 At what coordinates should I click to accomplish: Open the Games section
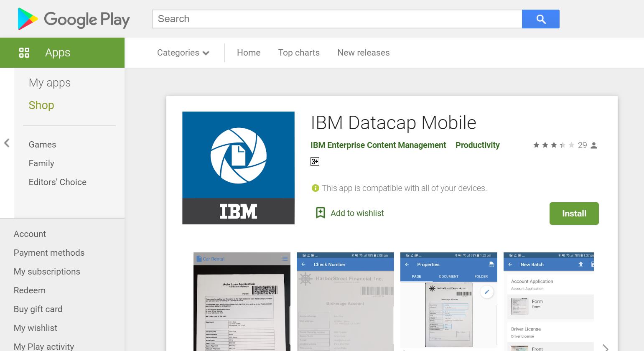[x=42, y=145]
